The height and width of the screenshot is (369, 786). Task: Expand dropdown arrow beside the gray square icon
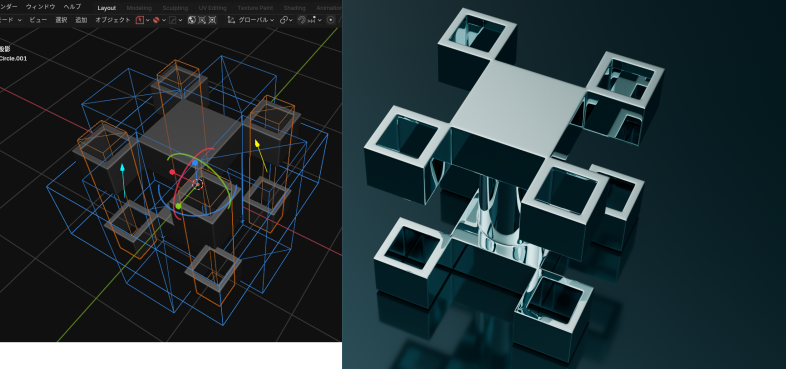pyautogui.click(x=180, y=20)
